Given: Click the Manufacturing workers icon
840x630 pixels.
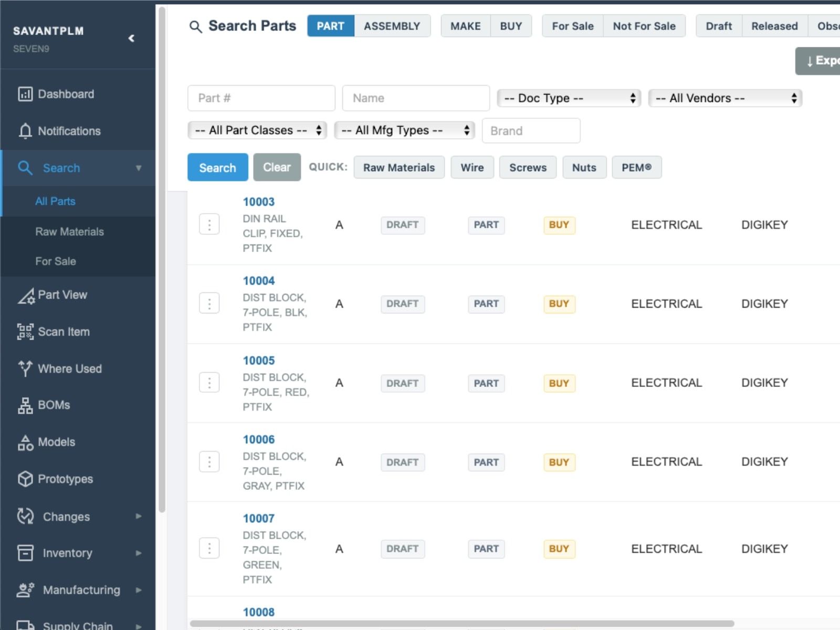Looking at the screenshot, I should (25, 590).
